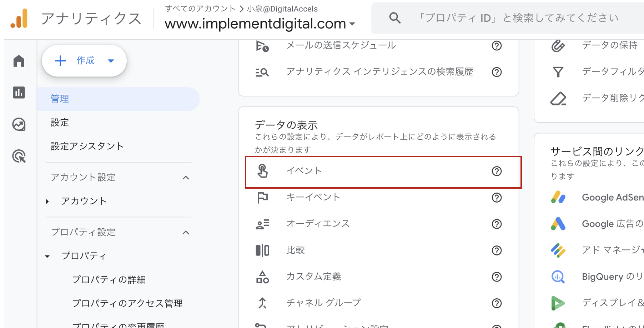The height and width of the screenshot is (328, 644).
Task: Collapse the プロパティ設定 section chevron
Action: click(186, 233)
